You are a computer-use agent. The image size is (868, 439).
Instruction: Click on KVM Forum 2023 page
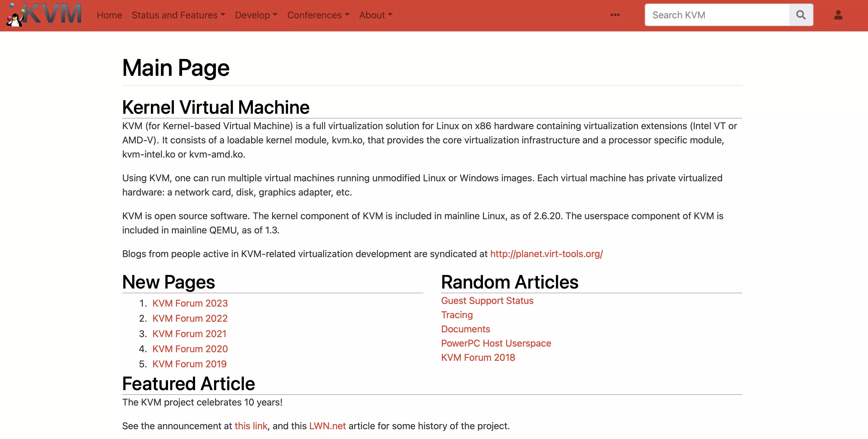pyautogui.click(x=189, y=304)
